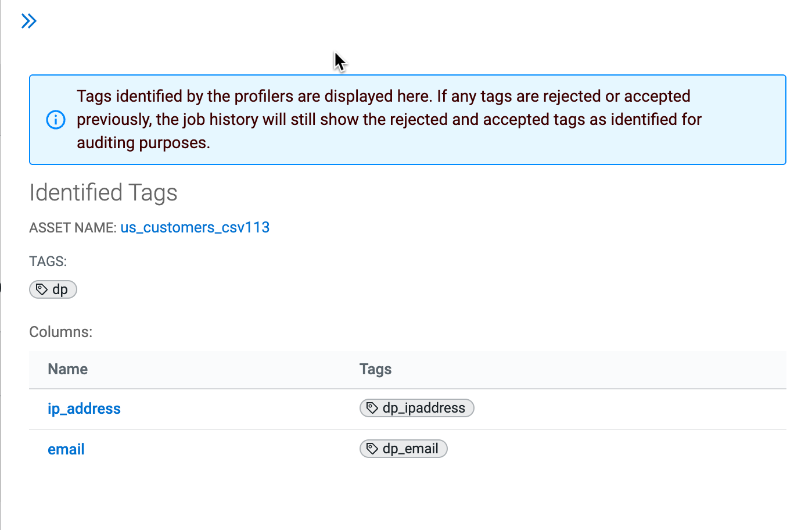The width and height of the screenshot is (812, 530).
Task: Open the email column link
Action: pyautogui.click(x=66, y=449)
